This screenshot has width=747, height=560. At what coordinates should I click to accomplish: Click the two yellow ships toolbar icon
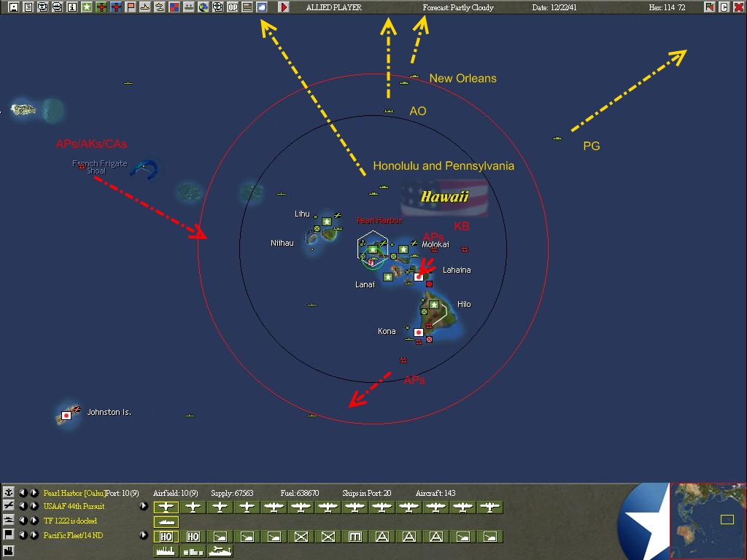(160, 7)
